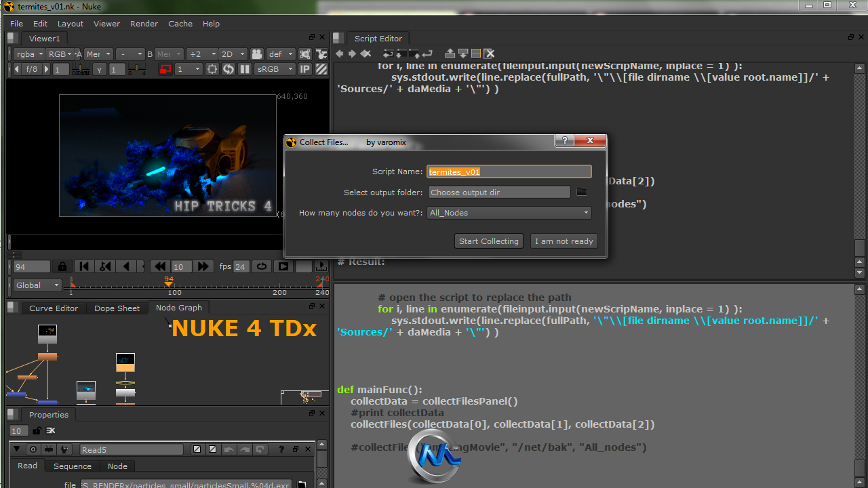Adjust the viewer gain slider

click(81, 69)
